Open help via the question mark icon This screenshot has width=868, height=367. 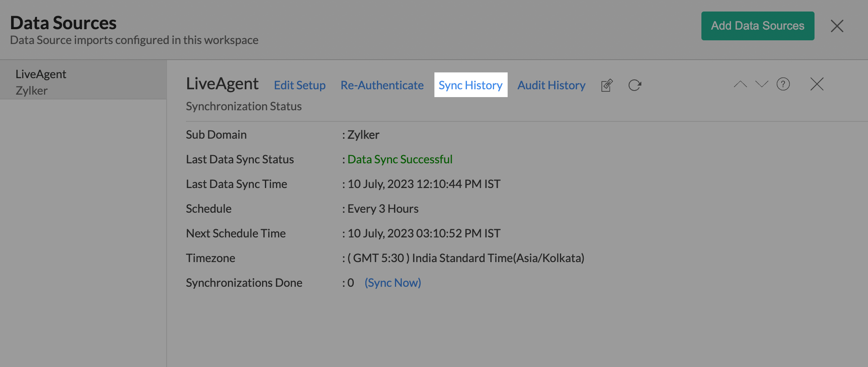(783, 84)
